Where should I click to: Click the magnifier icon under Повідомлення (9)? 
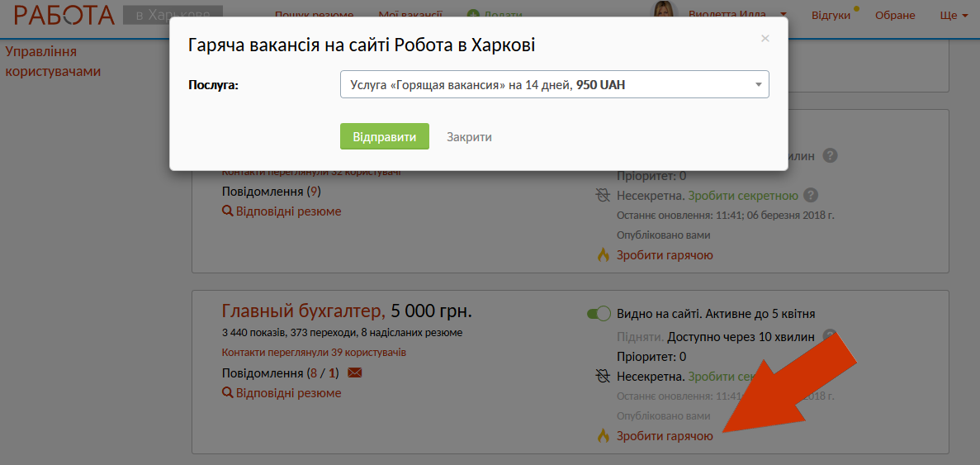tap(227, 211)
